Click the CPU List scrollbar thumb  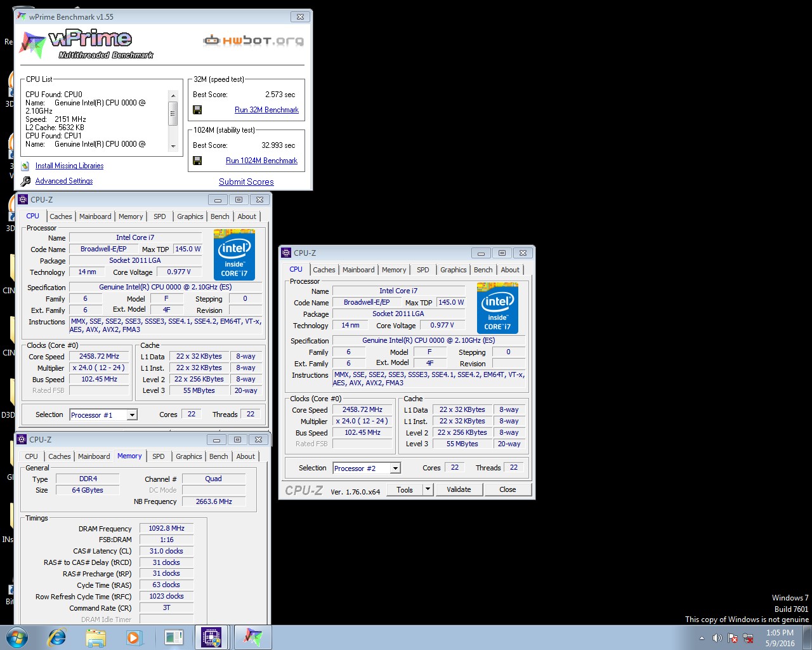(173, 113)
